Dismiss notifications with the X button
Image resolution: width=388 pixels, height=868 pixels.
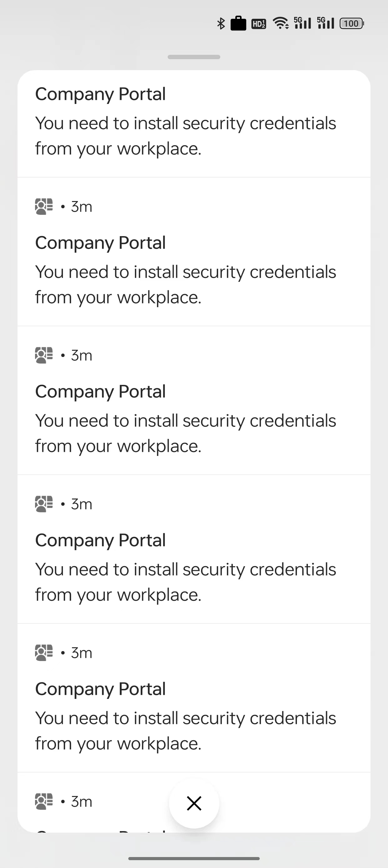194,803
